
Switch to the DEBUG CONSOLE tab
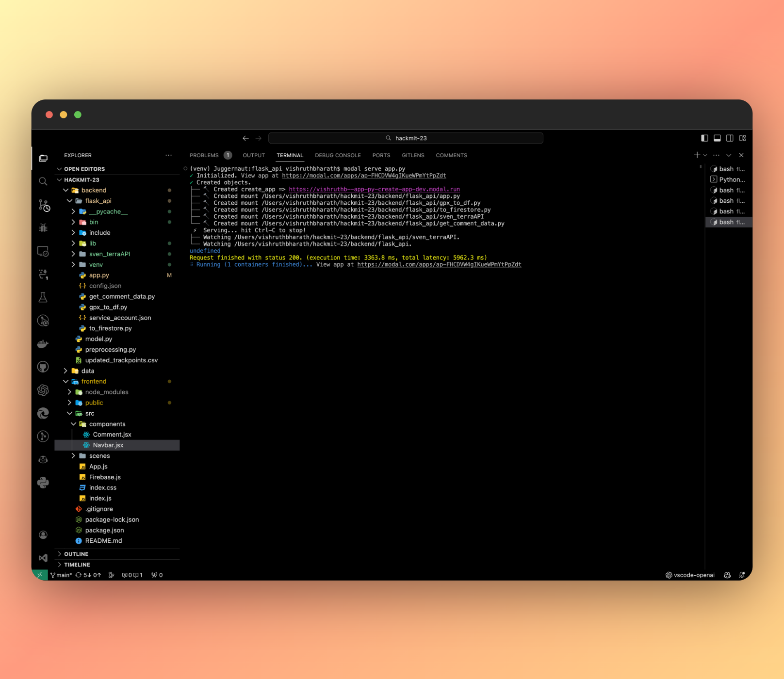[x=338, y=155]
